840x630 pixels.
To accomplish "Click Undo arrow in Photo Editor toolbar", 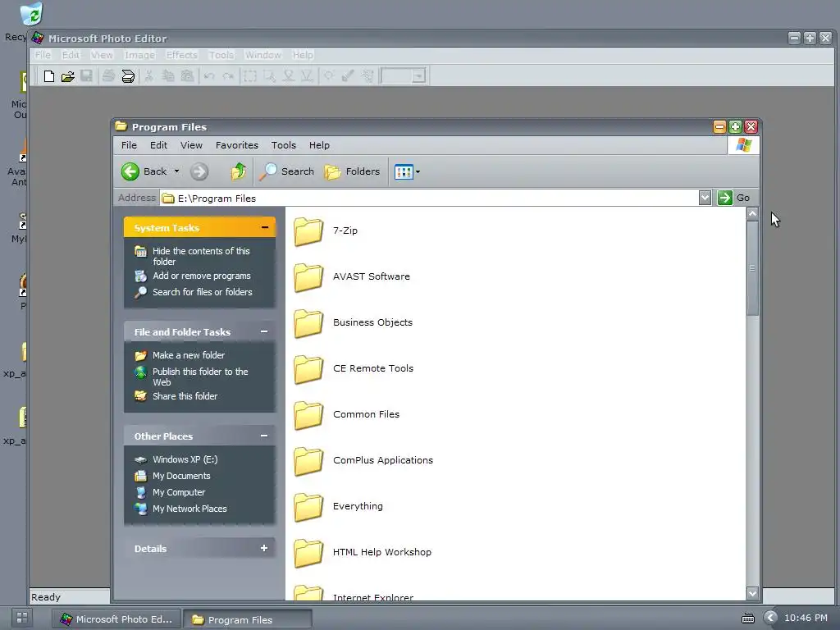I will [209, 76].
